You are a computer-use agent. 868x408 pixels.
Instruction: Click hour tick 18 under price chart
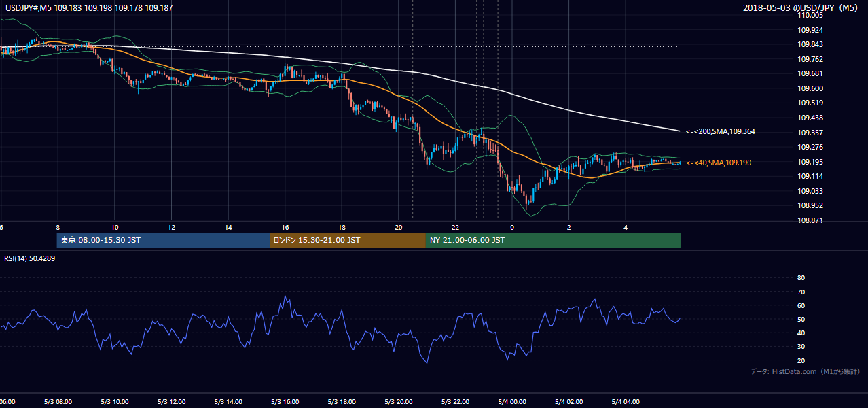click(342, 227)
